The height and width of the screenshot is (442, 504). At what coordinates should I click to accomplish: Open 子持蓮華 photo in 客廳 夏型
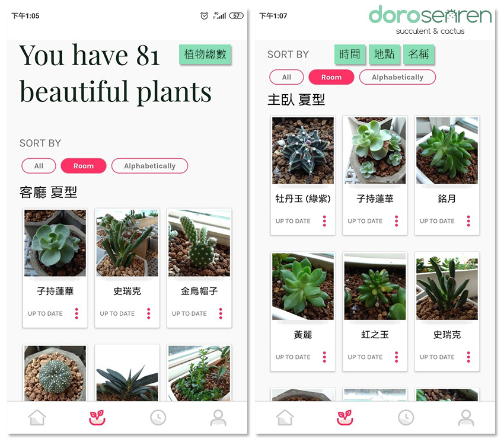[x=55, y=243]
